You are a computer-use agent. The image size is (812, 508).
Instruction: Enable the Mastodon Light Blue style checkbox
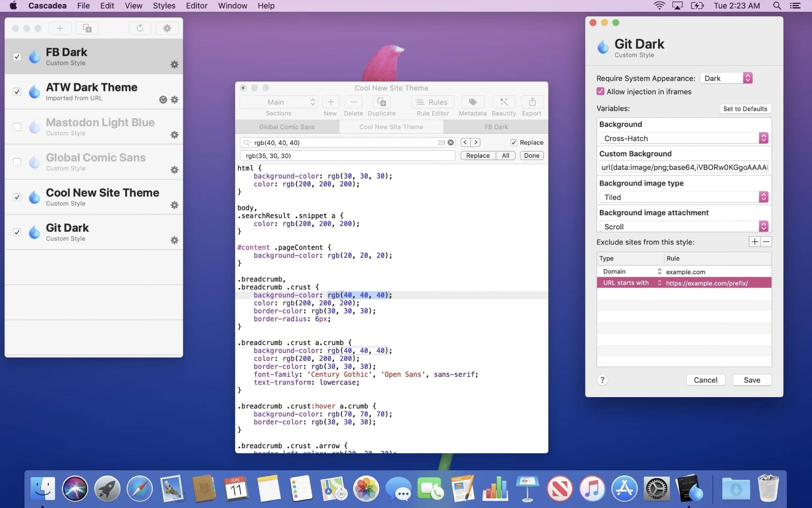coord(17,127)
